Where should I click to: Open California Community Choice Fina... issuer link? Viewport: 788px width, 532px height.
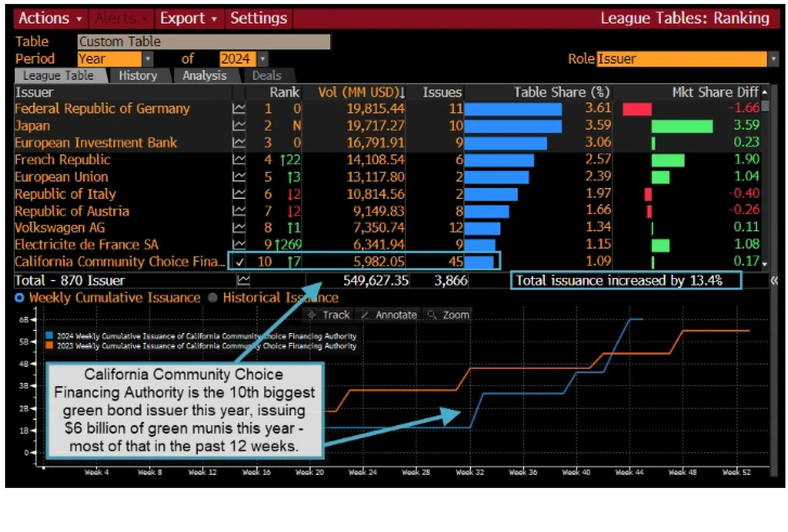(120, 262)
